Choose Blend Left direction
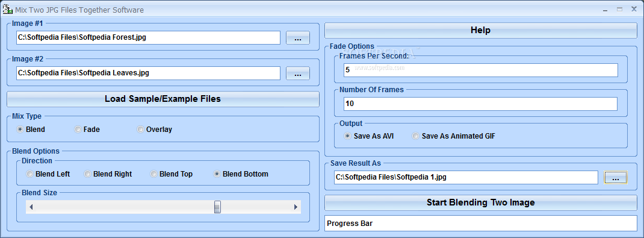The width and height of the screenshot is (644, 238). [x=48, y=174]
